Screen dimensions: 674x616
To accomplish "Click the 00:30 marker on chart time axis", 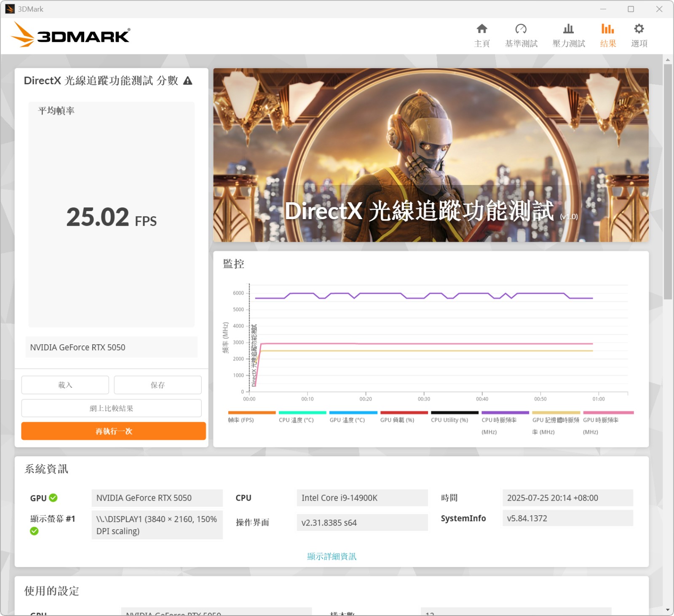I will 424,399.
